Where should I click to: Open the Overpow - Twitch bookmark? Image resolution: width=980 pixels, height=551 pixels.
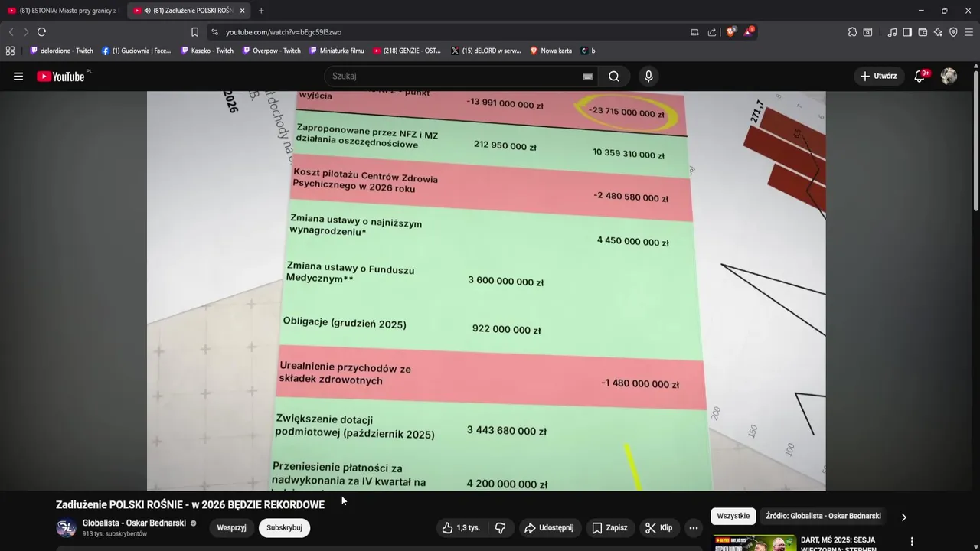click(x=271, y=51)
